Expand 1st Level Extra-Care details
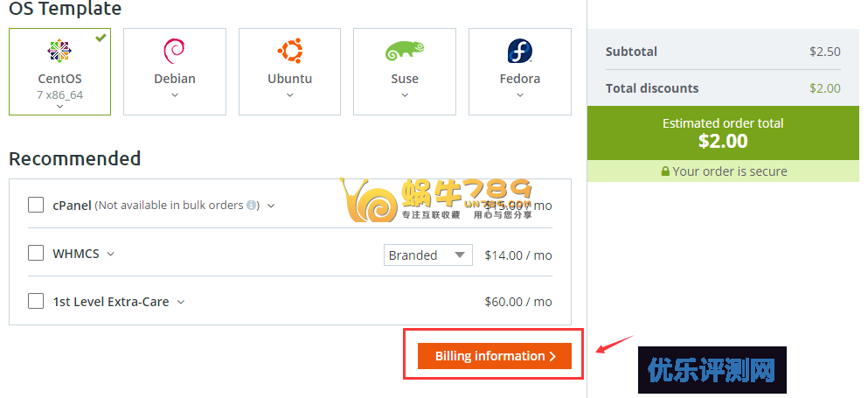Viewport: 868px width, 398px height. pos(181,302)
